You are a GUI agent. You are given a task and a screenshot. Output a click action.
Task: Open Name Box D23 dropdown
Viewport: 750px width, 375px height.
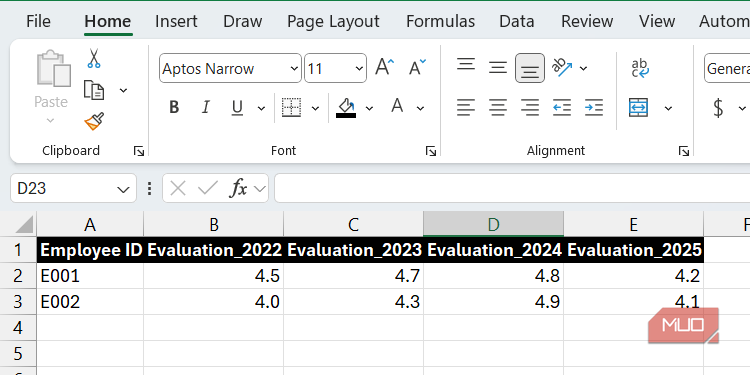[123, 189]
